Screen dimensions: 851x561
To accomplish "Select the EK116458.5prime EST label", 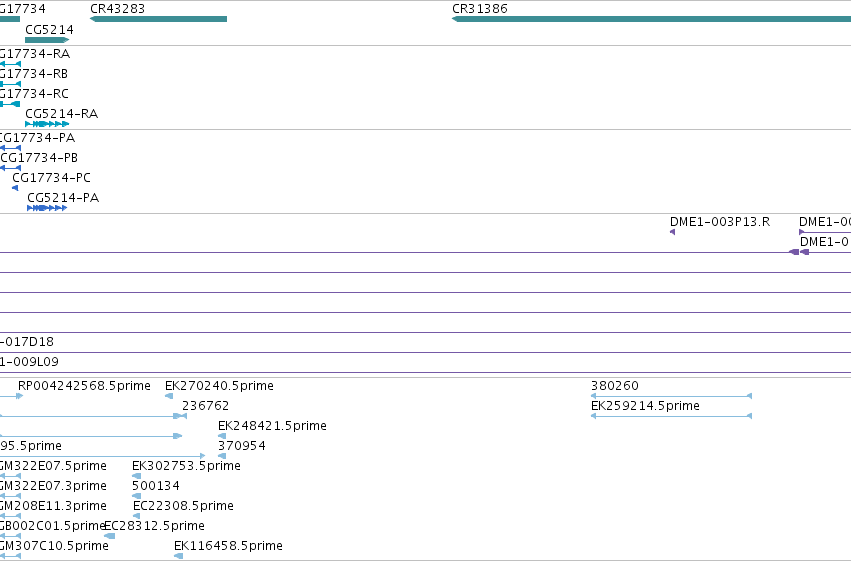I will (x=228, y=545).
